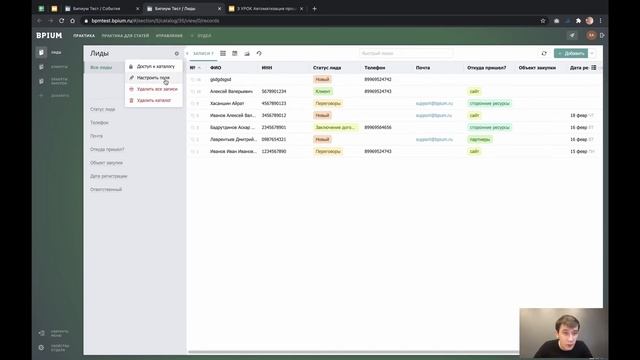Expand the Почта filter
Viewport: 640px width, 360px height.
(96, 136)
